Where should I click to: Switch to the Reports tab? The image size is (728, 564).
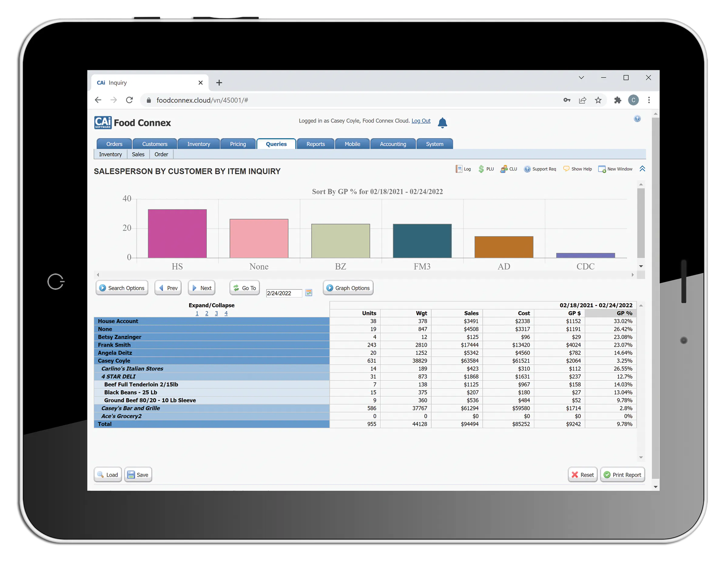point(315,144)
